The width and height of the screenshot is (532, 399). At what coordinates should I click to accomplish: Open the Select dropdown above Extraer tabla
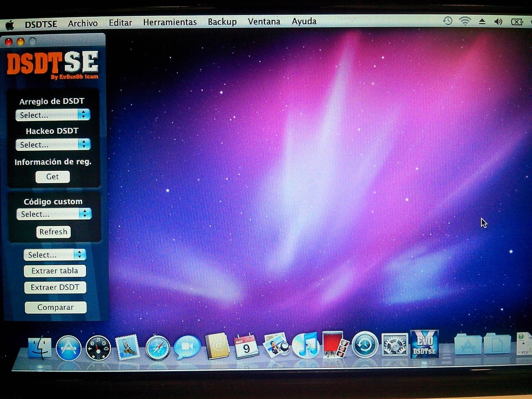[x=54, y=255]
